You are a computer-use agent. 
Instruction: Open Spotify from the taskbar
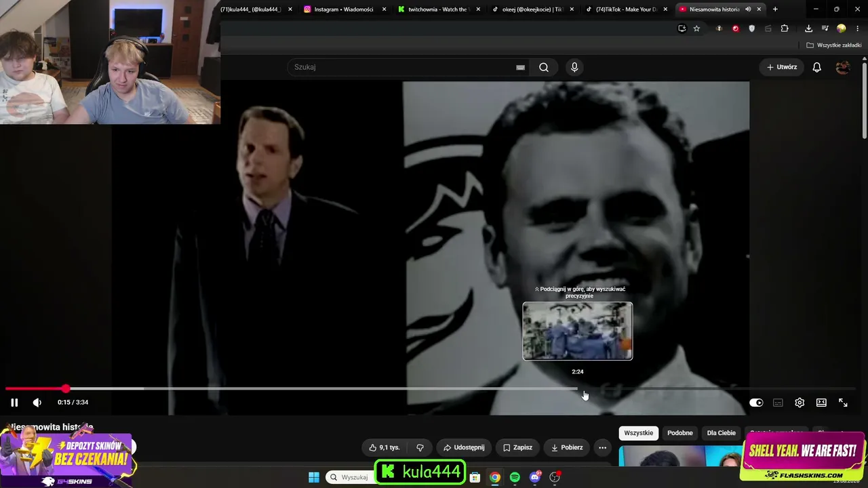tap(515, 477)
